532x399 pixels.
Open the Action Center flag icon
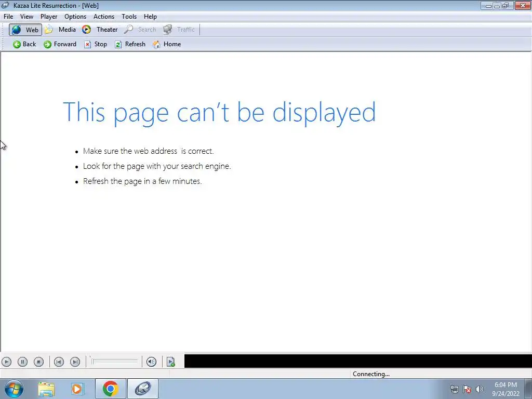[467, 389]
